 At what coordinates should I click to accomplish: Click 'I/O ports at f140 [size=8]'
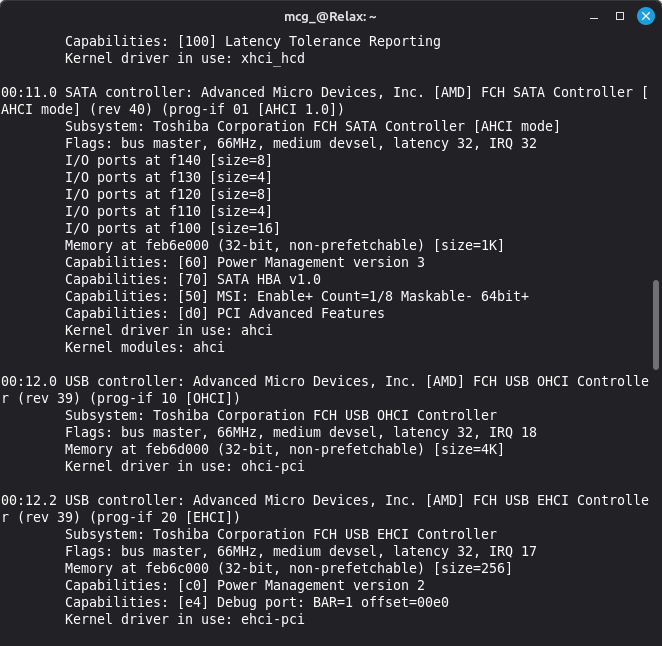(168, 160)
